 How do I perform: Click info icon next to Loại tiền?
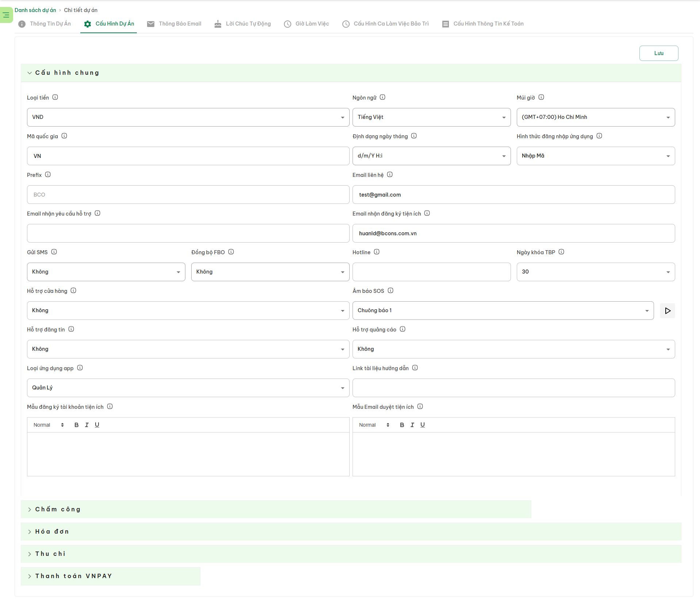55,97
